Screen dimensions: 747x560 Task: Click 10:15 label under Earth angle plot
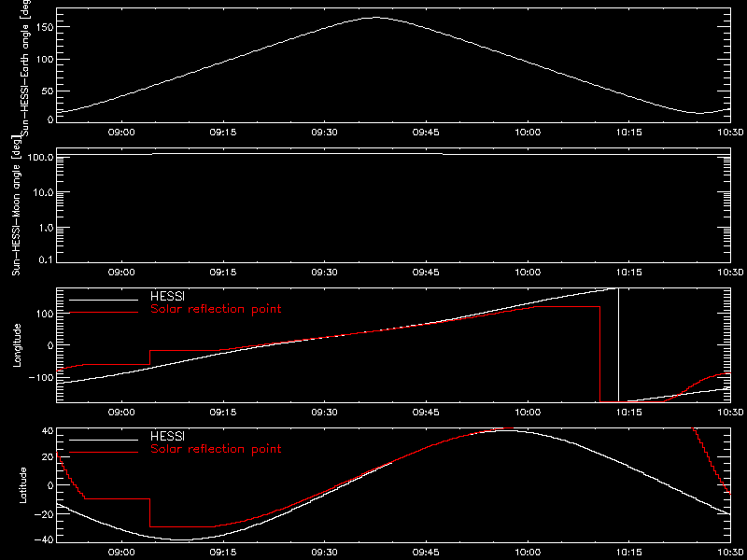click(x=628, y=133)
